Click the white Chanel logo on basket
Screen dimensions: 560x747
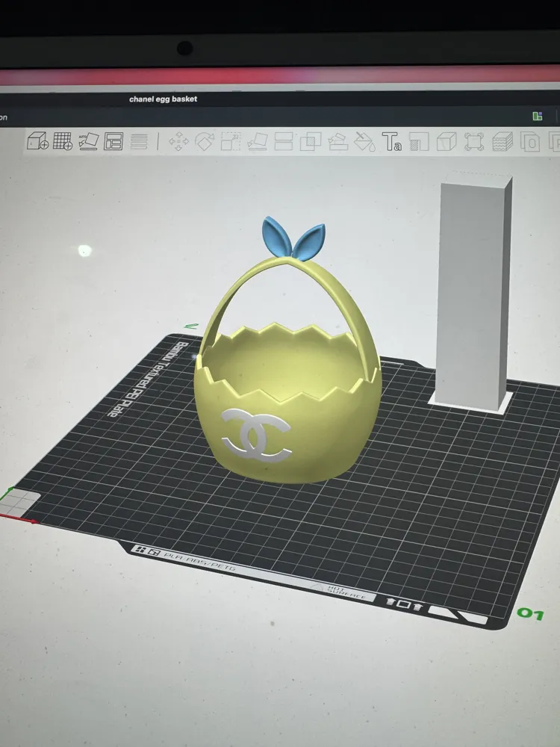pos(256,435)
